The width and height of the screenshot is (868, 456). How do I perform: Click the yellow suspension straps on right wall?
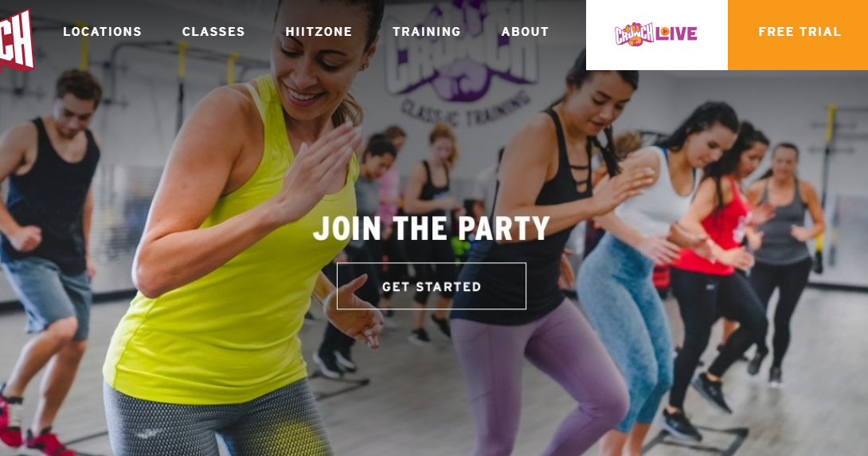coord(825,188)
